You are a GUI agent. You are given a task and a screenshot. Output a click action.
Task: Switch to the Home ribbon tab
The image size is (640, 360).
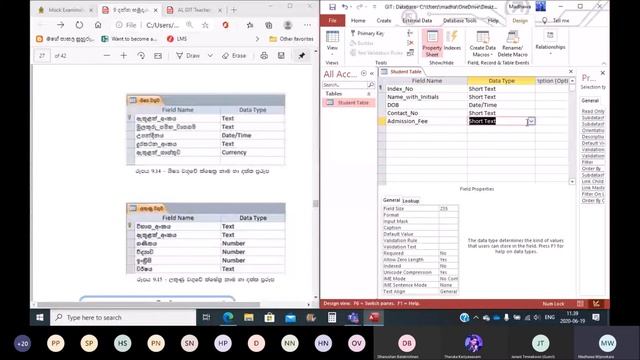point(358,20)
